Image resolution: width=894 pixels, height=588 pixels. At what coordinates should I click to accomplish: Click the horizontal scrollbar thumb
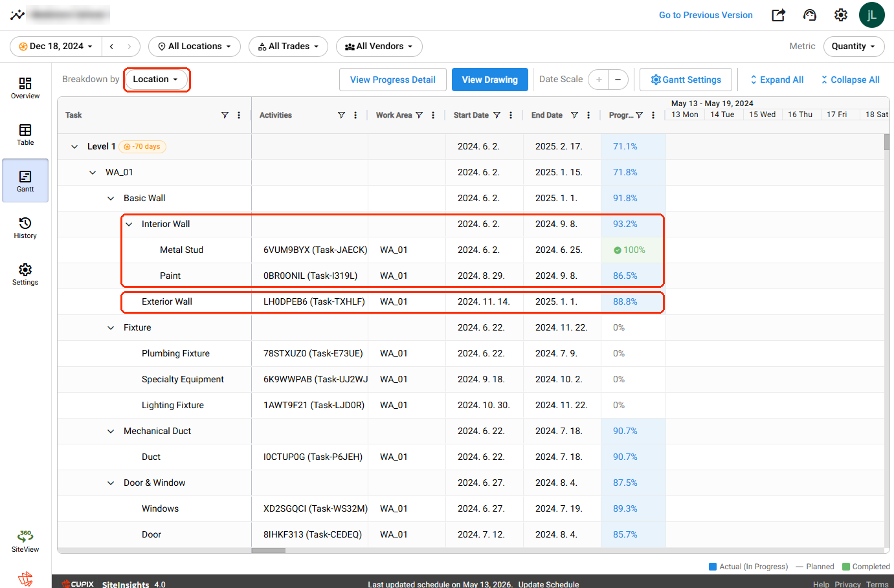point(269,550)
